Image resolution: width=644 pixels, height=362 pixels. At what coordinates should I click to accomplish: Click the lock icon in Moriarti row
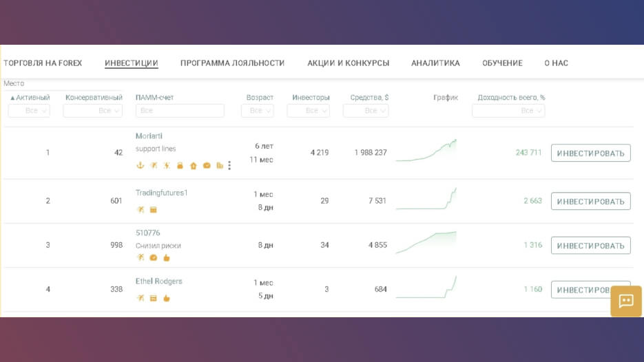click(x=180, y=165)
